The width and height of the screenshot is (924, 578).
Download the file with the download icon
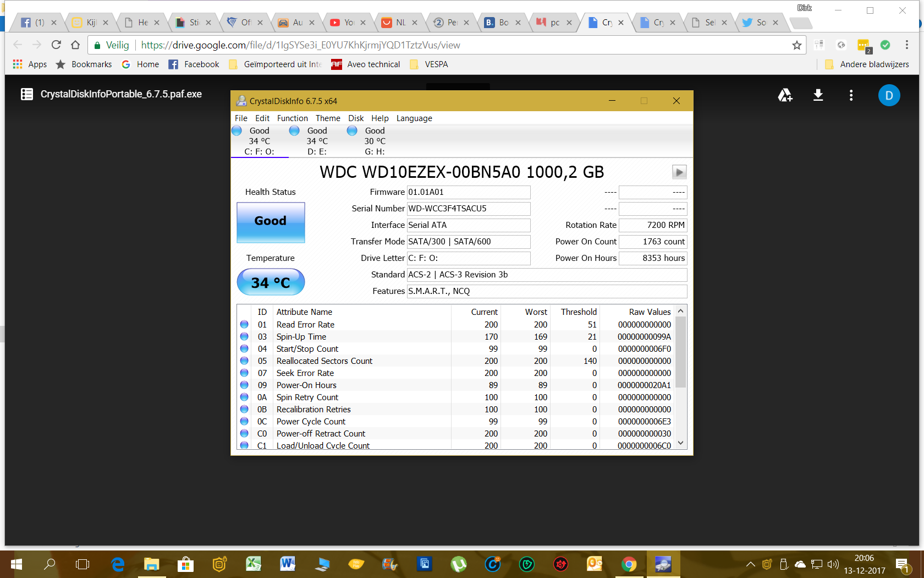[818, 95]
